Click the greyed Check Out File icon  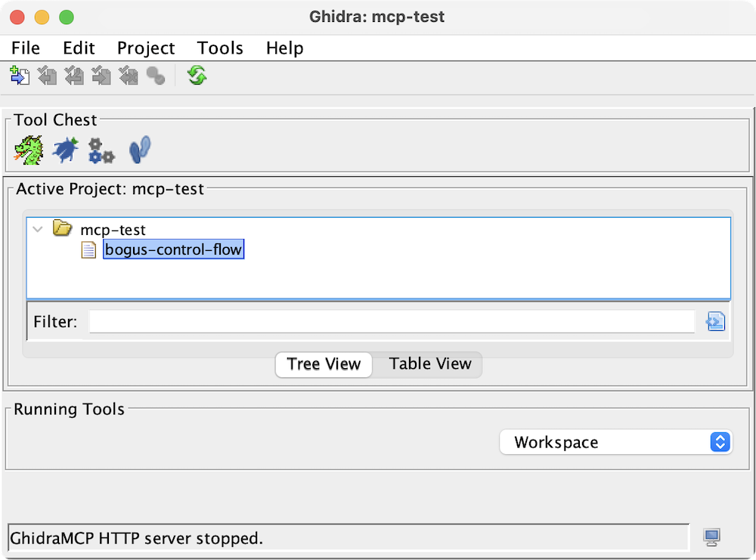(x=48, y=76)
